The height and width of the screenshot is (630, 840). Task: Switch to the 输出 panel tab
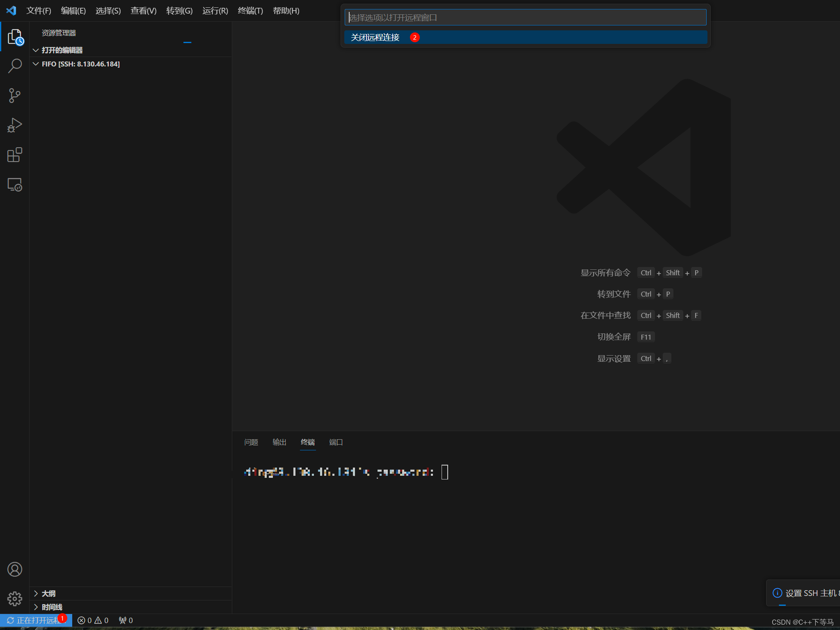click(x=279, y=442)
